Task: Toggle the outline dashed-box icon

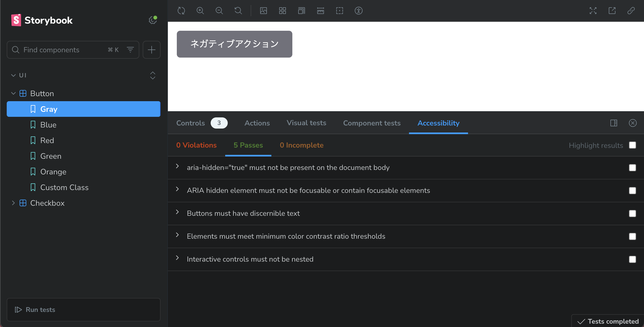Action: [x=340, y=11]
